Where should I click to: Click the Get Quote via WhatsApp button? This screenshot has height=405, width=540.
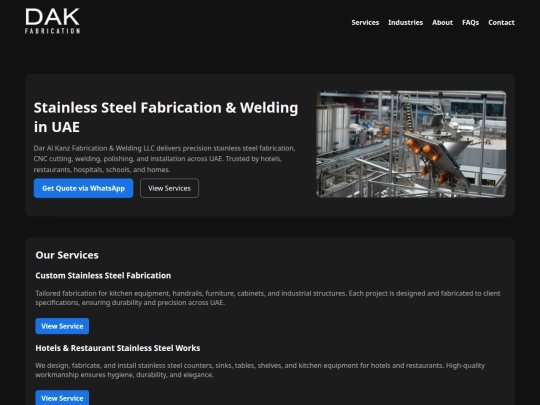click(83, 188)
